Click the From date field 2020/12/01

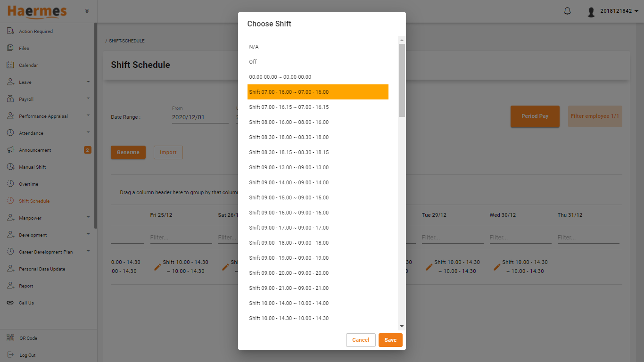200,117
